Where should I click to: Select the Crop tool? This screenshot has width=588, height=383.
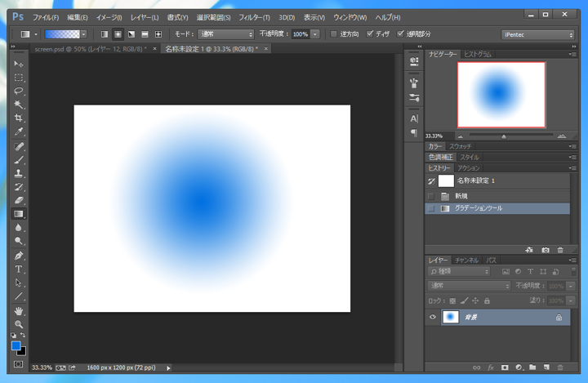[18, 118]
